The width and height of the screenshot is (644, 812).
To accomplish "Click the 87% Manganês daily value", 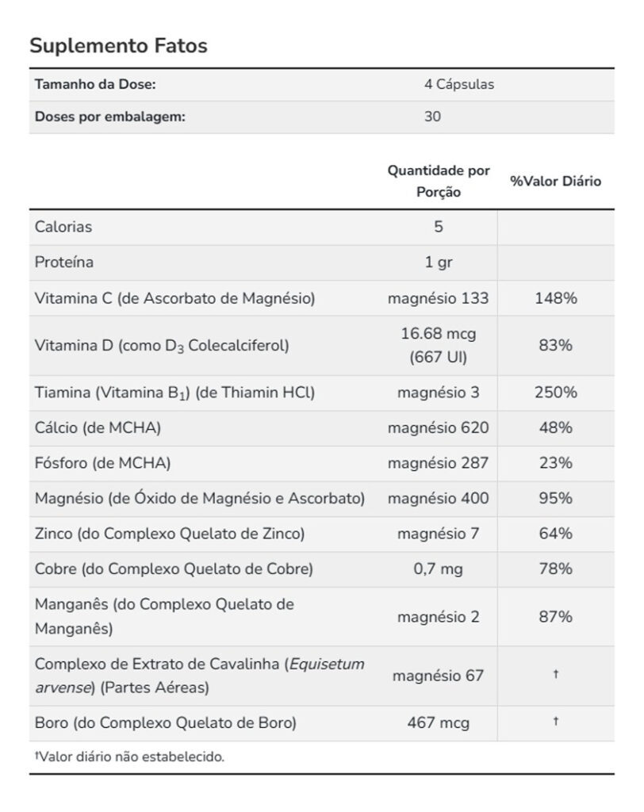I will [x=556, y=617].
